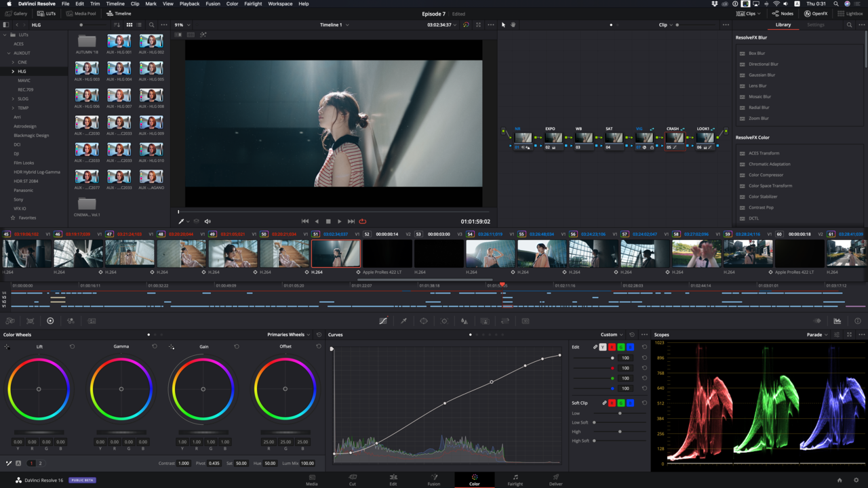Reset the Lift color wheel
The height and width of the screenshot is (488, 868).
pyautogui.click(x=72, y=346)
